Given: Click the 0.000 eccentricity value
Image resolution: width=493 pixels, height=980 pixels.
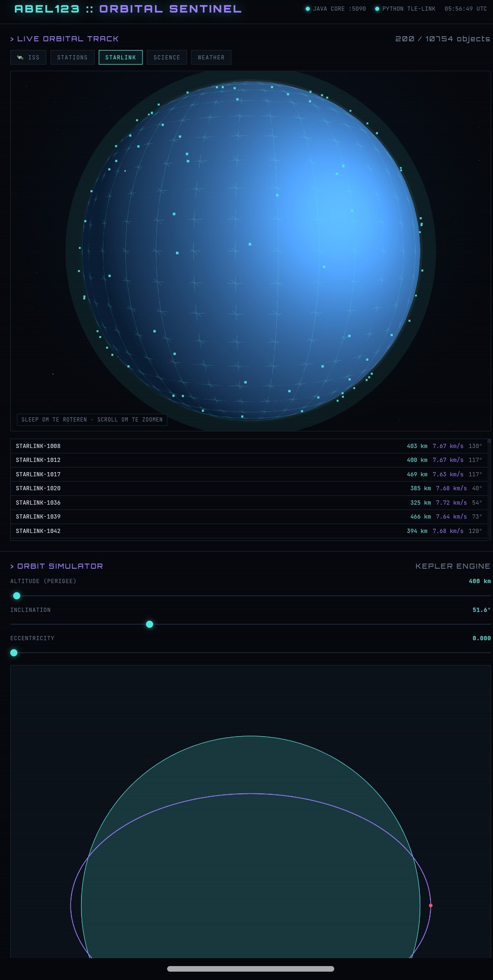Looking at the screenshot, I should point(481,638).
